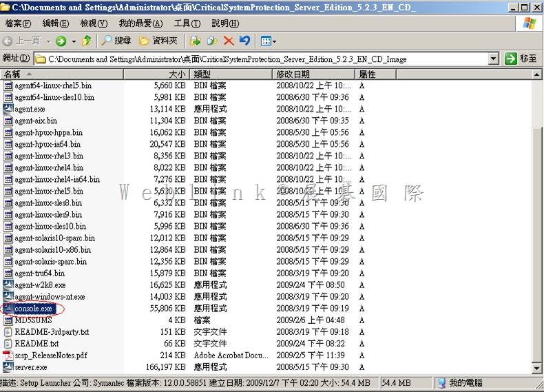Screen dimensions: 544x392
Task: Click the vertical scrollbar down arrow
Action: (538, 368)
